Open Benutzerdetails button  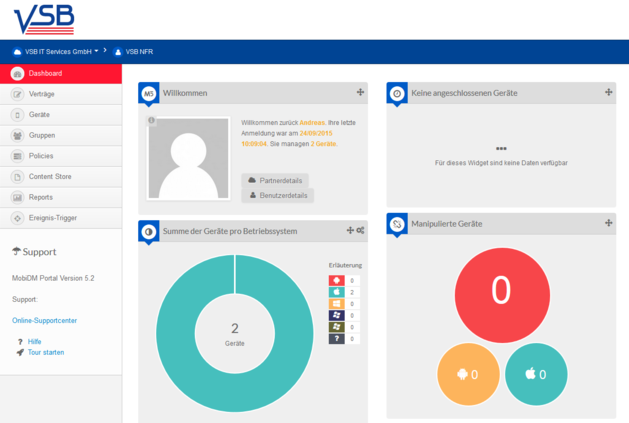278,195
